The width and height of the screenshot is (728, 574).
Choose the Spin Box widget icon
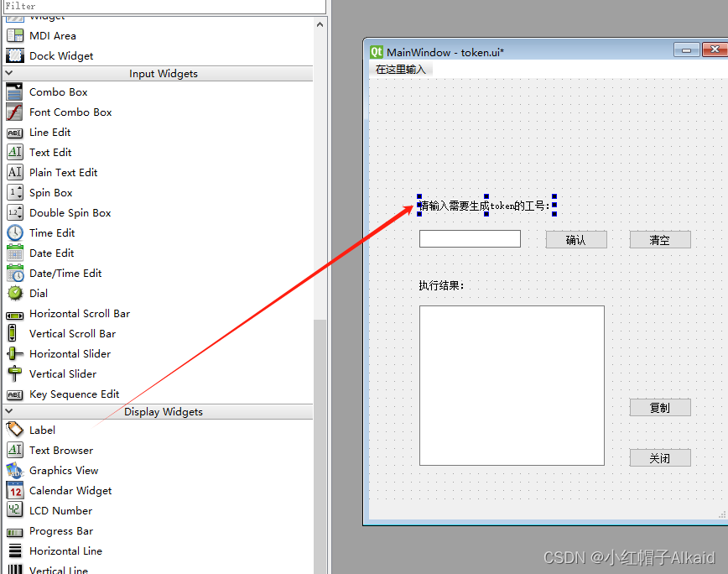click(x=15, y=192)
